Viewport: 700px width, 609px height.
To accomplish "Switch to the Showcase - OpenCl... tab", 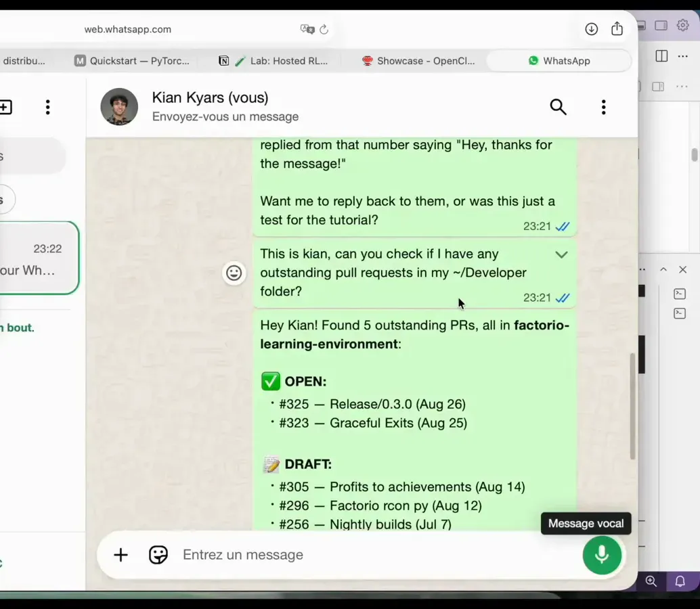I will (x=418, y=61).
